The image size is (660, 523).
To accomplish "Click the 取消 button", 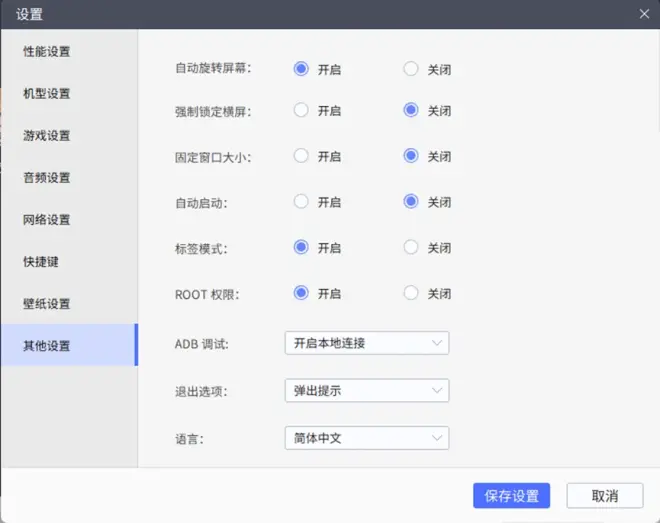I will pos(605,496).
